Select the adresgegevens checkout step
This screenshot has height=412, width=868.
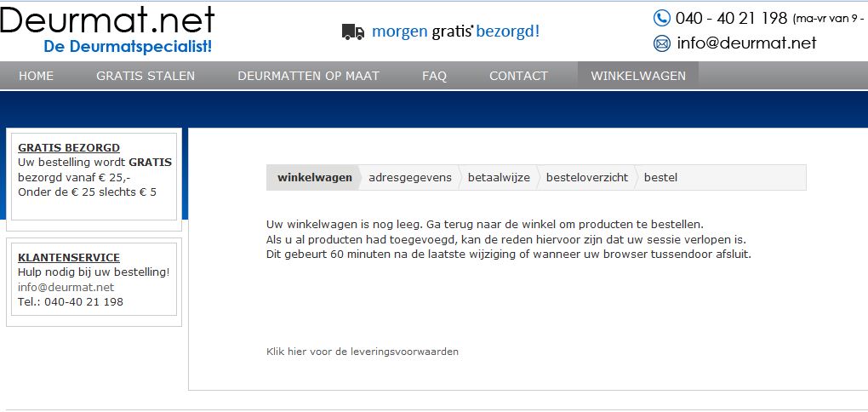tap(410, 178)
